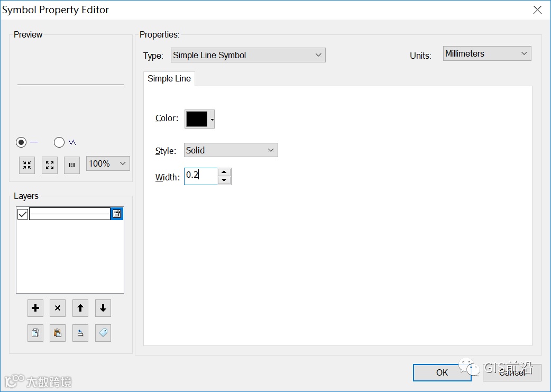
Task: Click the Zoom Out preview icon
Action: [27, 165]
